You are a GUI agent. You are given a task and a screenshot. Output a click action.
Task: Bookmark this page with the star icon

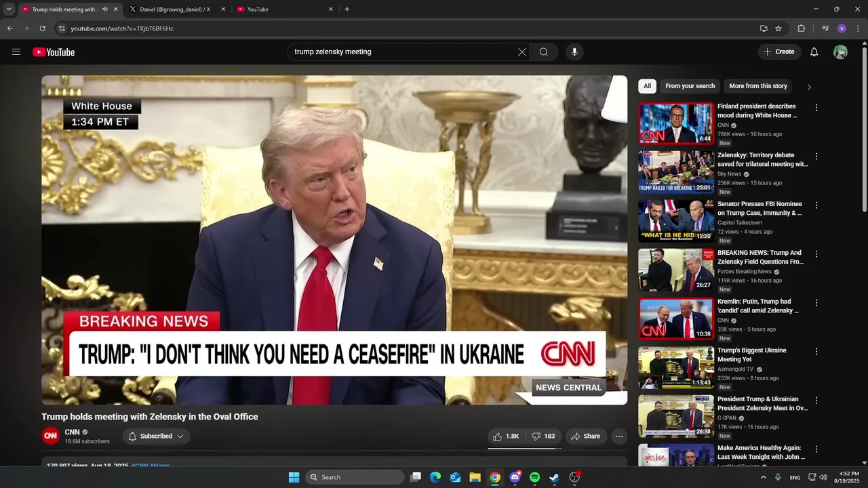[x=778, y=28]
